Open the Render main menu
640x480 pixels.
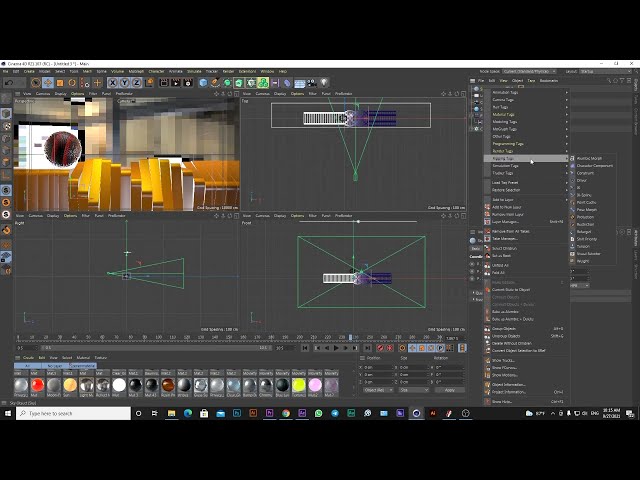pos(228,71)
